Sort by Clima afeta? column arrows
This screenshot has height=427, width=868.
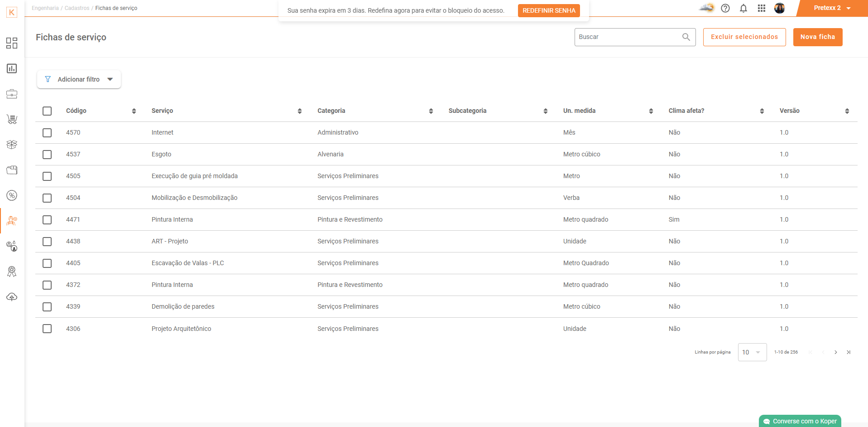[762, 111]
